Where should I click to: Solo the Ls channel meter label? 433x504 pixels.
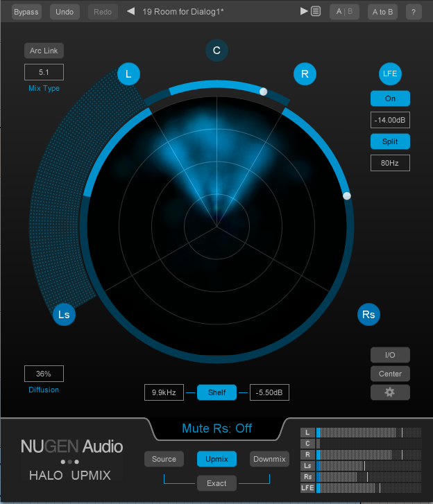[x=307, y=466]
